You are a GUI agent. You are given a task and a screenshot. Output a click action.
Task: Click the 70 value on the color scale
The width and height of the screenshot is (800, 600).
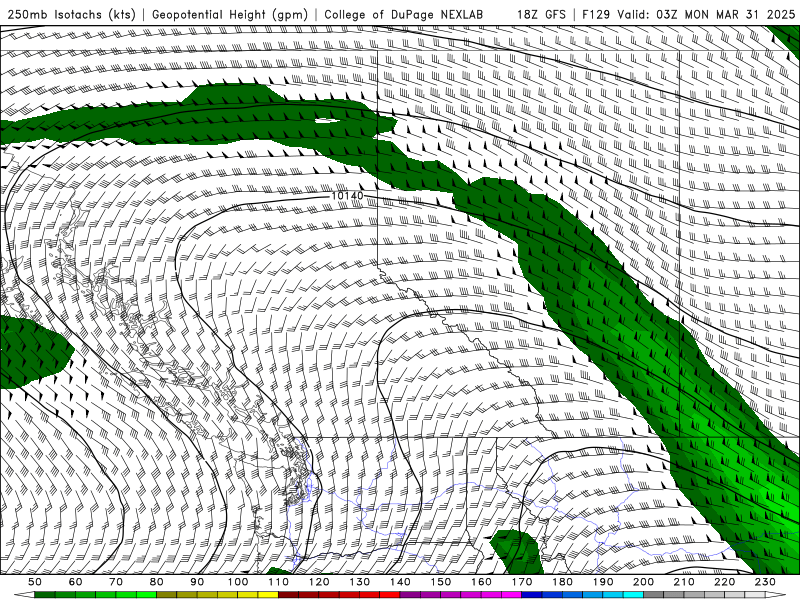pyautogui.click(x=116, y=582)
